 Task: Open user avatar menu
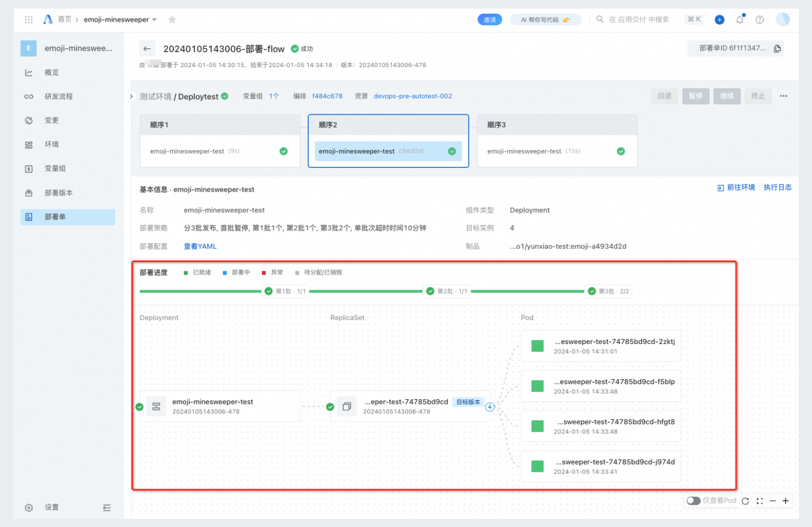pos(783,19)
